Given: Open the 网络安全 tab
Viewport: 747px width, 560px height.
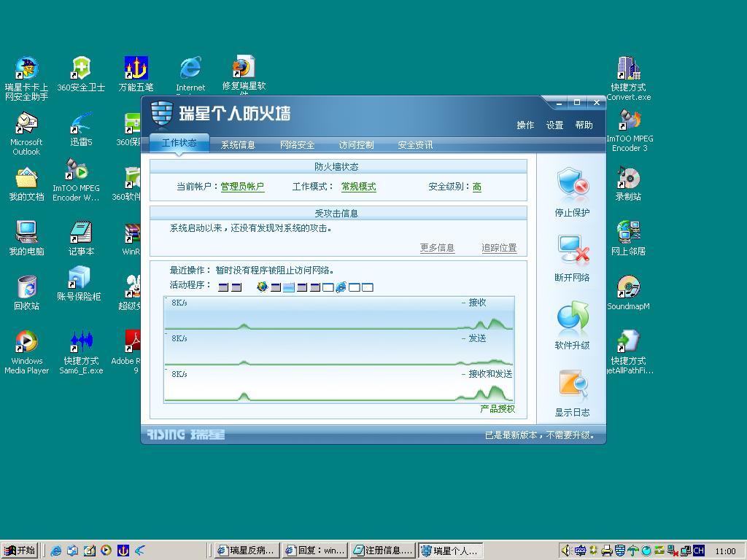Looking at the screenshot, I should pos(297,145).
